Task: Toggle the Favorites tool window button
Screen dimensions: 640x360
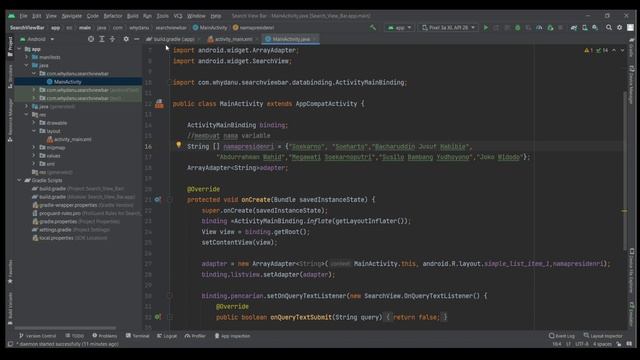Action: [x=10, y=272]
